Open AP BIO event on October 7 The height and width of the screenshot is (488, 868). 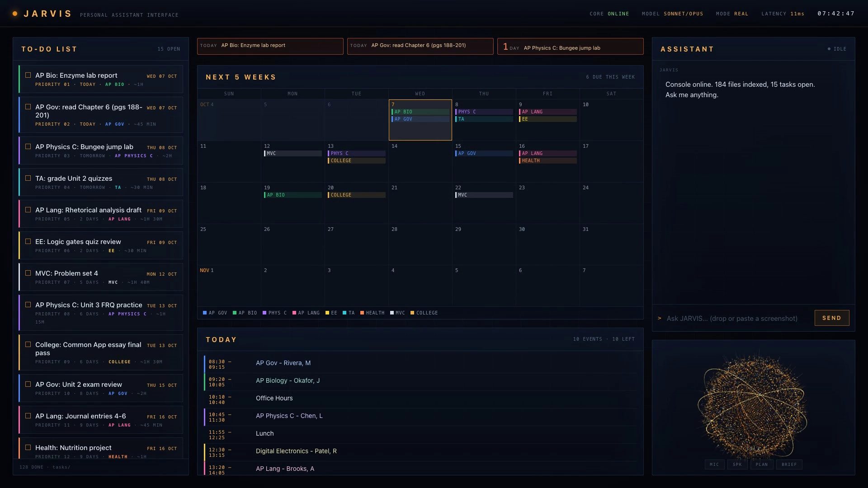420,112
